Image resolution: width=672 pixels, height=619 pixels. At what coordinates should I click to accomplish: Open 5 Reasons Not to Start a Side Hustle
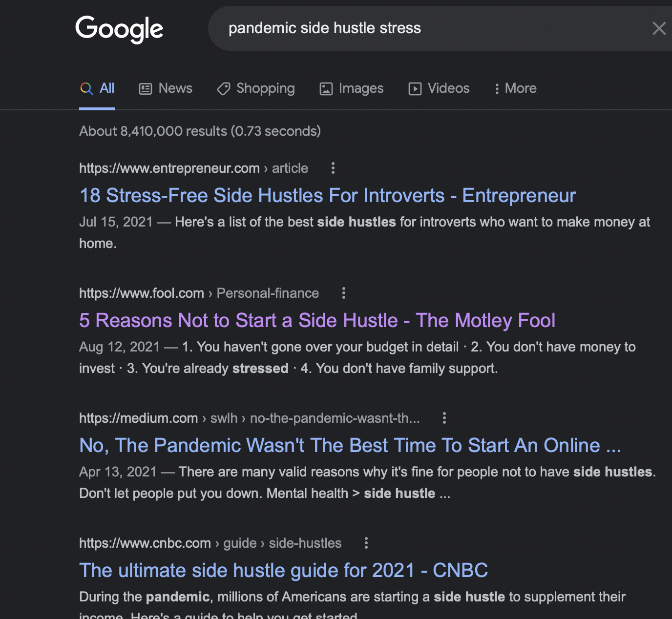317,320
